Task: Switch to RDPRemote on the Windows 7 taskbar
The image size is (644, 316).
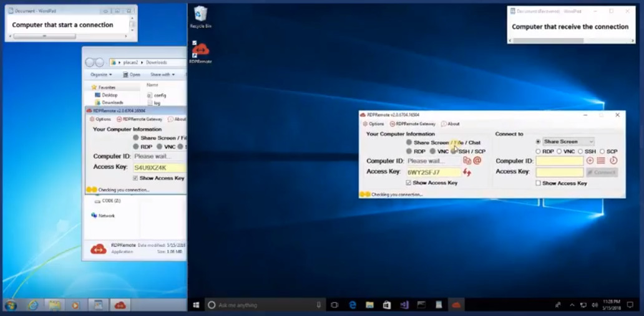Action: click(120, 305)
